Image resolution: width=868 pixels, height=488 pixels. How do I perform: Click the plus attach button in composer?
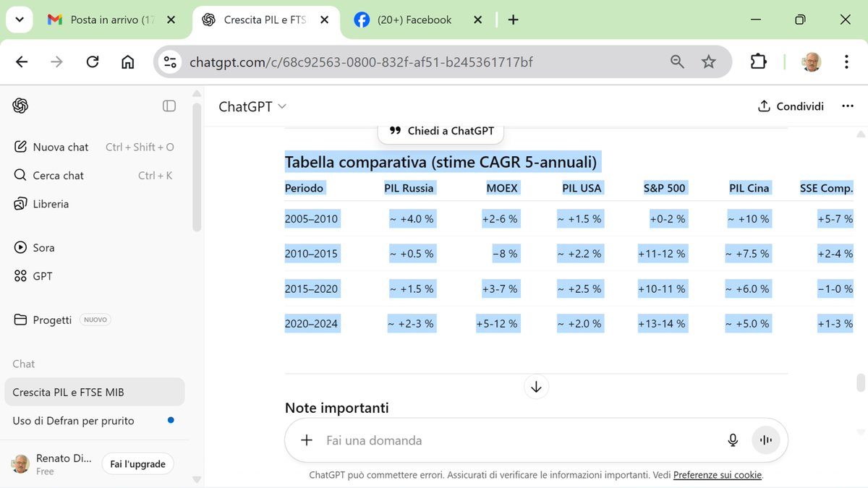click(x=307, y=440)
